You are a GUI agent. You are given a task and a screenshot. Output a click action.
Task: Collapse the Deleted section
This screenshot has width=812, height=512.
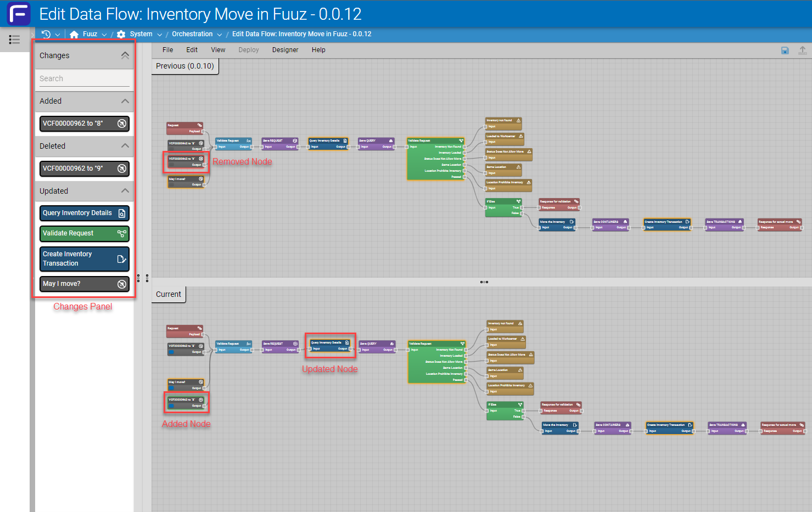point(125,146)
